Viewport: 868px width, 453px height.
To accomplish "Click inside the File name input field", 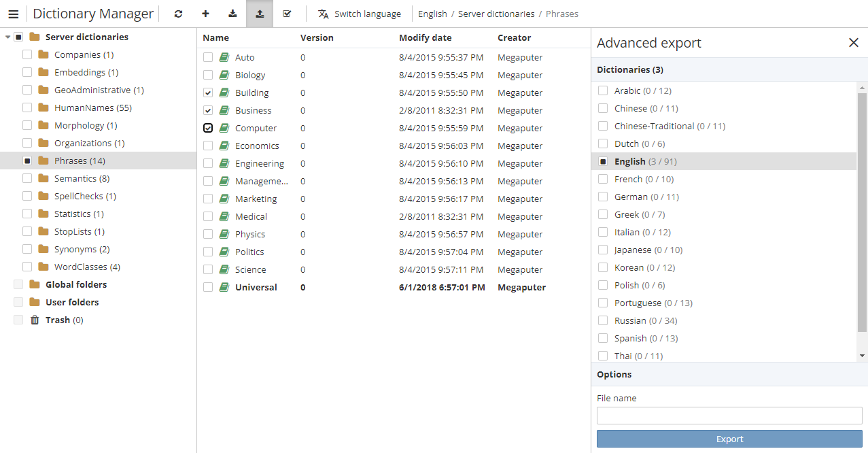I will click(729, 415).
